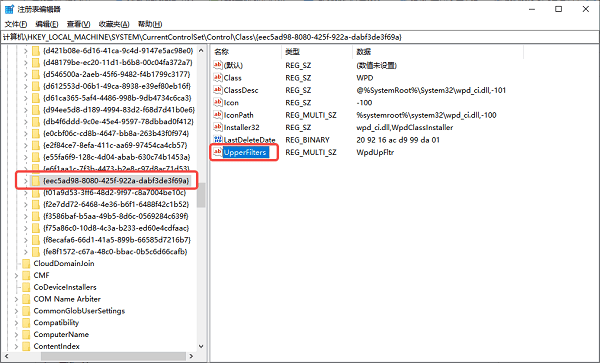The width and height of the screenshot is (600, 363).
Task: Expand the {fe8f1572-c67a-48c0-bbac-0b5c6d66cafb} key
Action: pyautogui.click(x=25, y=252)
